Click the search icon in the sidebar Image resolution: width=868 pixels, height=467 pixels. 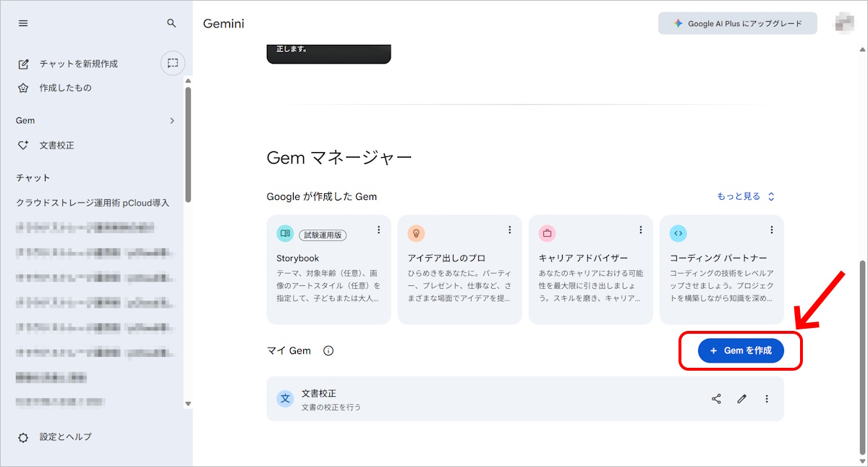point(171,22)
